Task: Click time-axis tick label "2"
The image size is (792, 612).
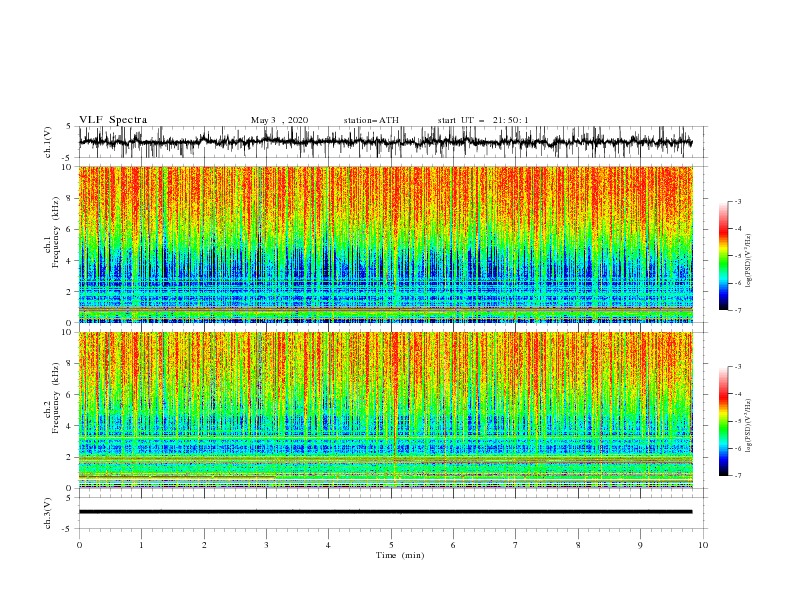Action: click(204, 545)
